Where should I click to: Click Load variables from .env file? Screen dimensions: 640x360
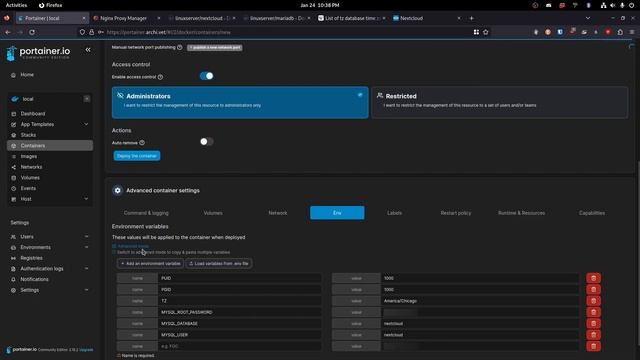coord(219,264)
